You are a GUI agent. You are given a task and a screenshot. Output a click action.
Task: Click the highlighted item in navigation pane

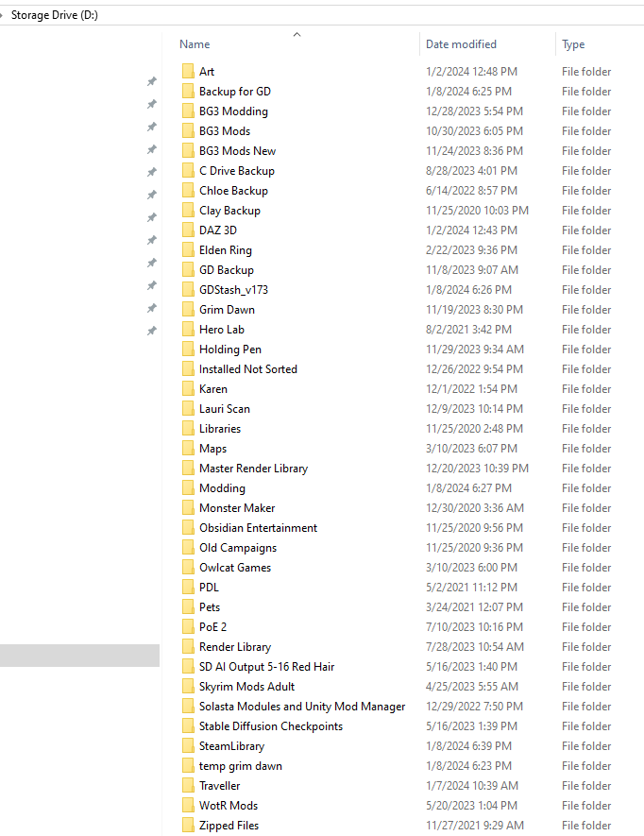(79, 656)
